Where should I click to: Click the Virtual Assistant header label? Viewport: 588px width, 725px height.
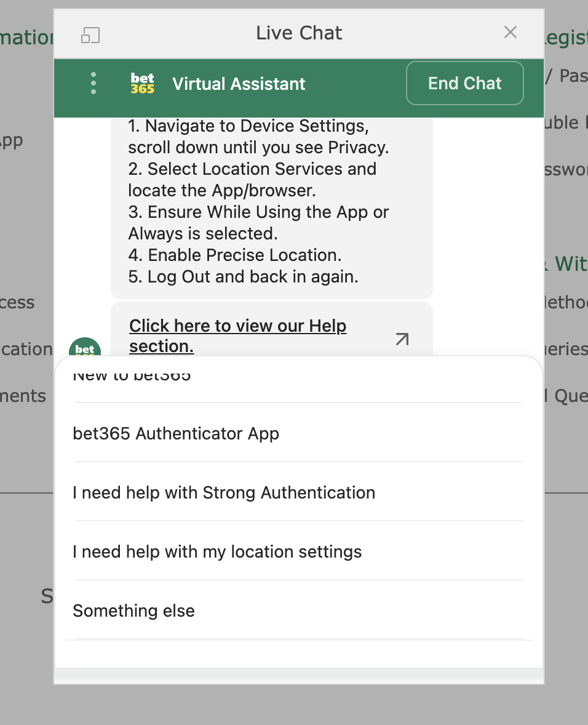click(239, 83)
